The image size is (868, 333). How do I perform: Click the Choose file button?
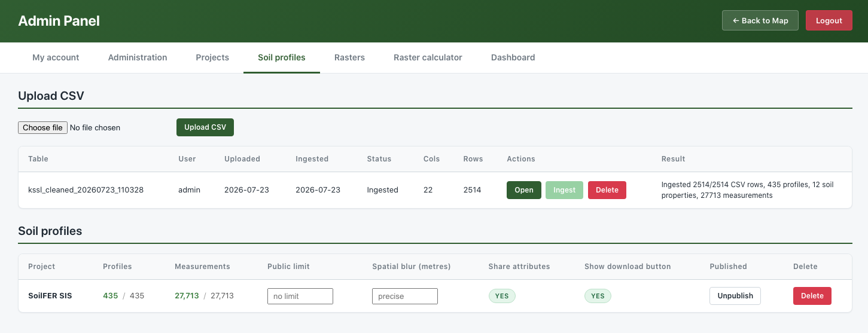(x=42, y=127)
